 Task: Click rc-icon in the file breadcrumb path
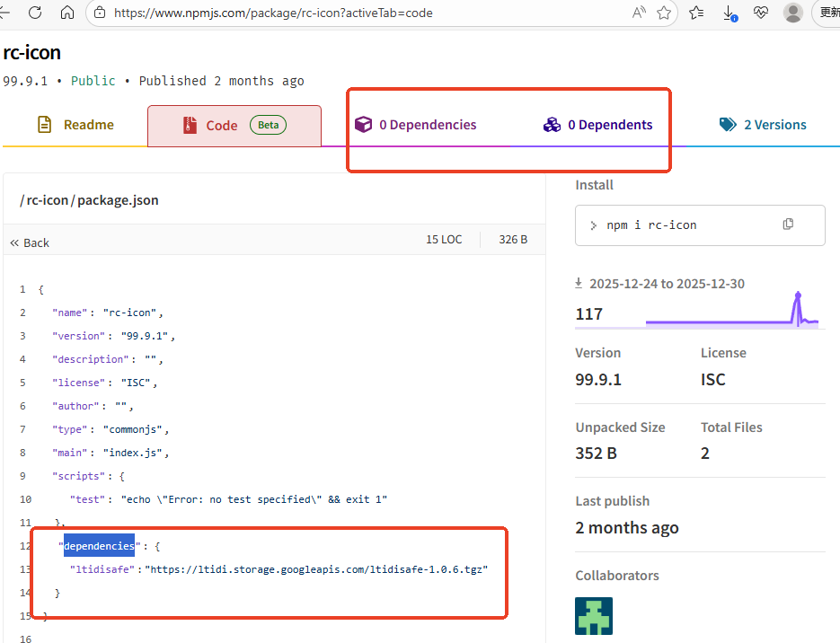pyautogui.click(x=47, y=200)
